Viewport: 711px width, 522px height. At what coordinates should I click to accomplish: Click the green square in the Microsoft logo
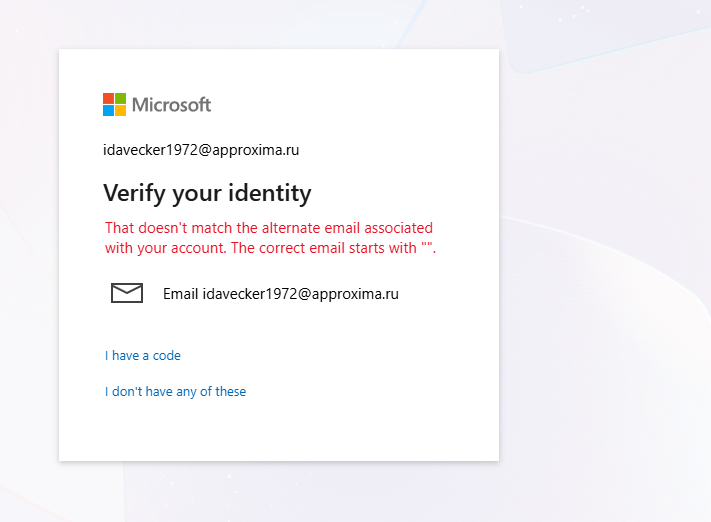[120, 98]
